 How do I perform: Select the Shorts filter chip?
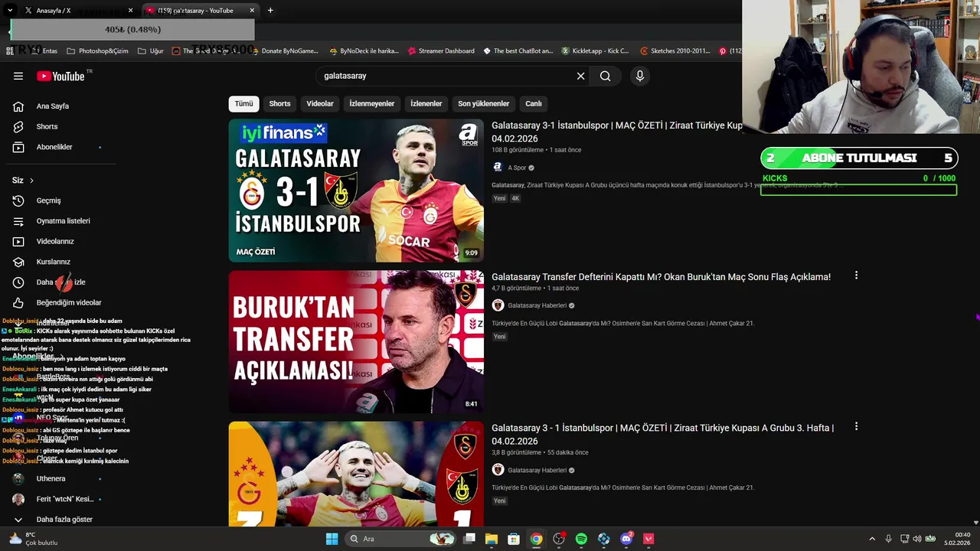click(x=279, y=103)
